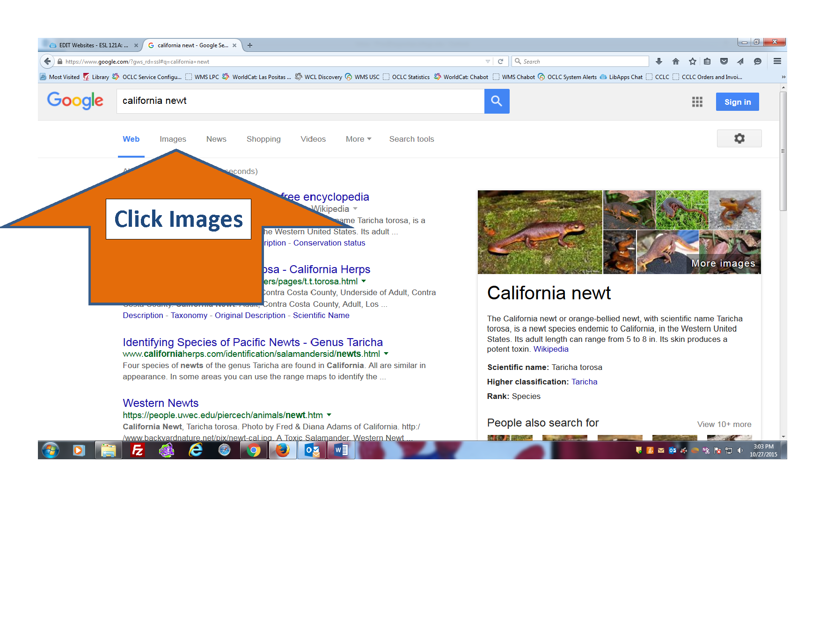The image size is (834, 644).
Task: Open the Firefox hamburger menu
Action: click(x=777, y=61)
